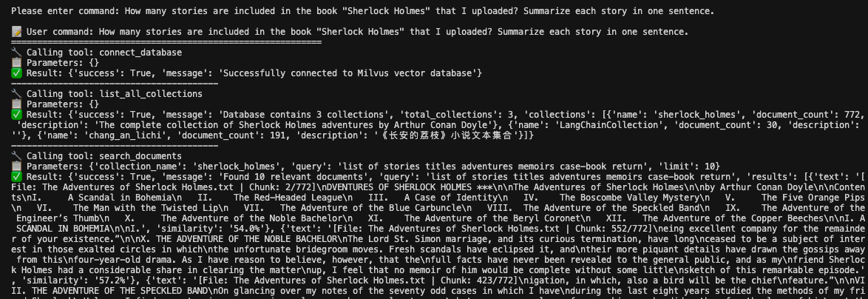The height and width of the screenshot is (299, 868).
Task: Click the green check beside 'Found 10 relevant documents'
Action: coord(16,177)
